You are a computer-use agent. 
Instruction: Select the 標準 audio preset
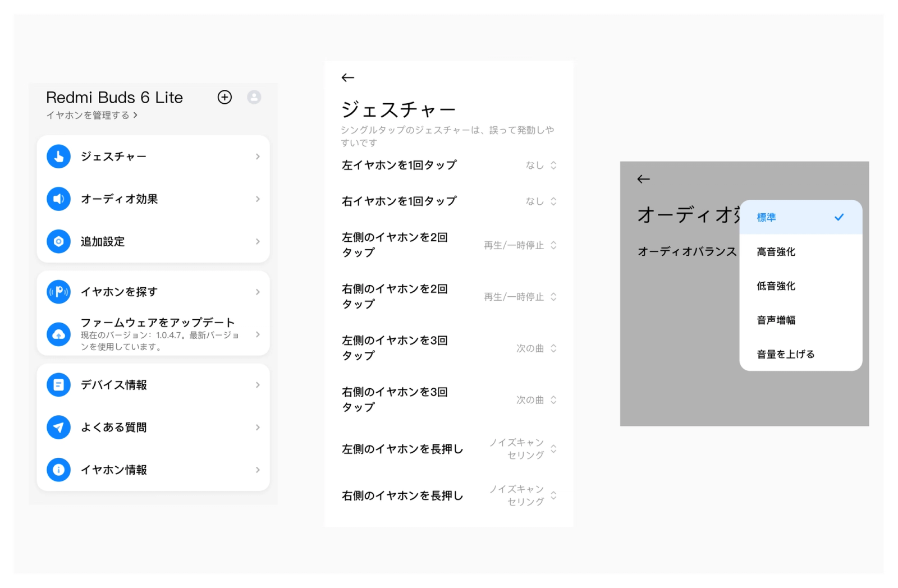pos(801,217)
